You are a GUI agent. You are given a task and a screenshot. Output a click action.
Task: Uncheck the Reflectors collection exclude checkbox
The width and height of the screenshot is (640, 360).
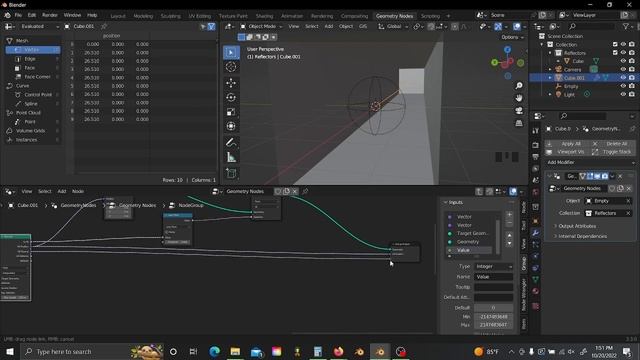(615, 53)
